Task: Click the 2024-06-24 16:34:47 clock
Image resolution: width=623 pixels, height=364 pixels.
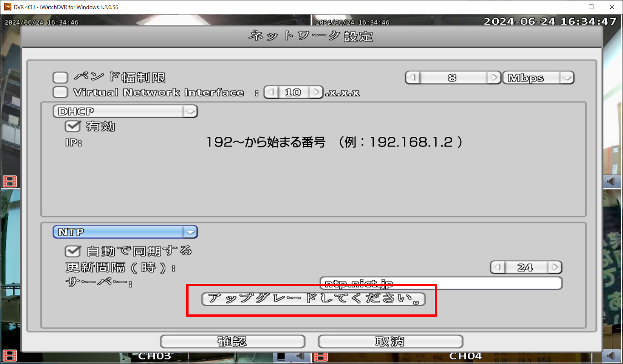Action: click(549, 21)
